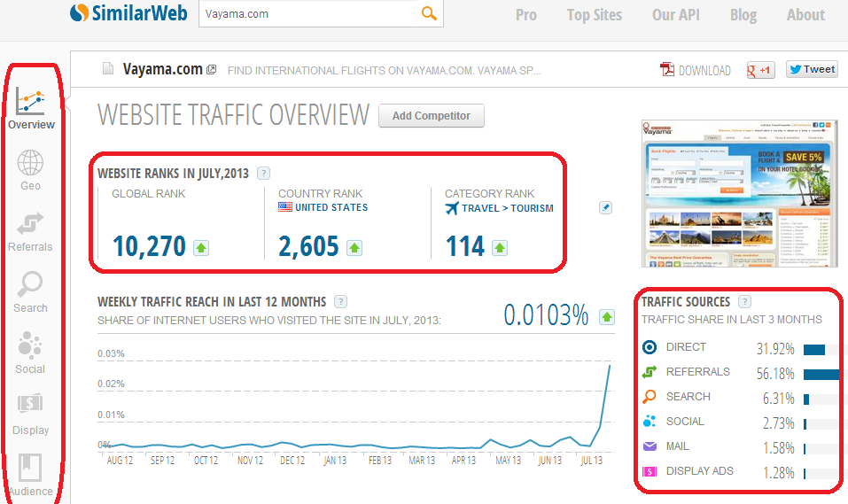Screen dimensions: 848x504
Task: Click the Tweet button
Action: (812, 69)
